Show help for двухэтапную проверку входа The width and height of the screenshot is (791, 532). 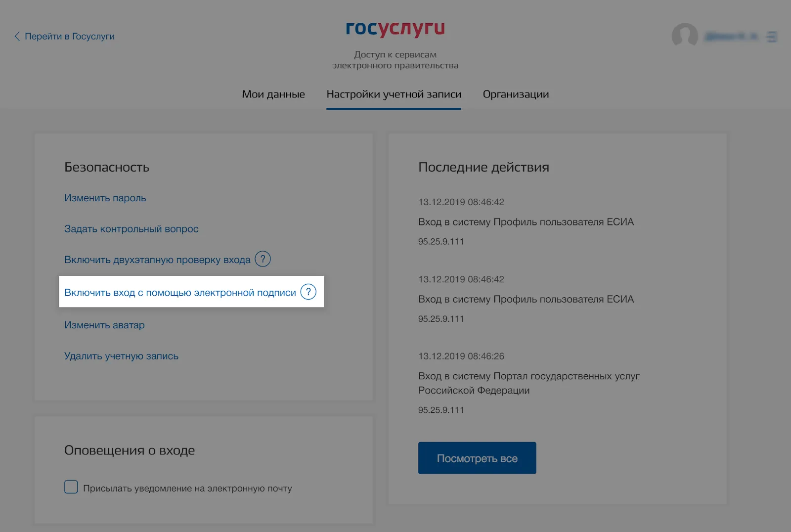(263, 259)
